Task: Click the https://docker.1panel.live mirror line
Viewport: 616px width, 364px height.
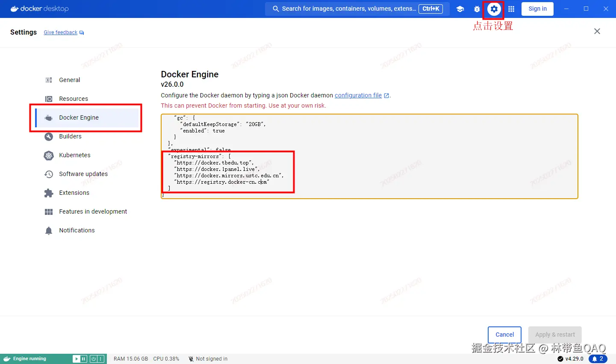Action: point(217,169)
